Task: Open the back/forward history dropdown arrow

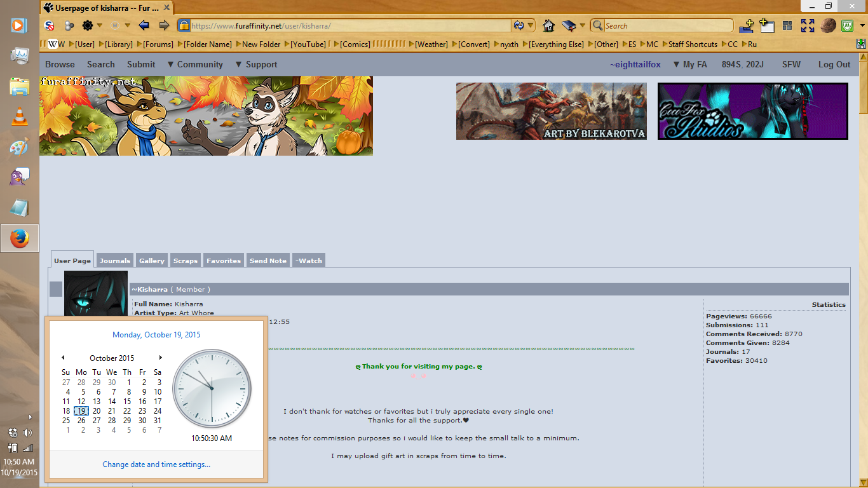Action: click(x=127, y=25)
